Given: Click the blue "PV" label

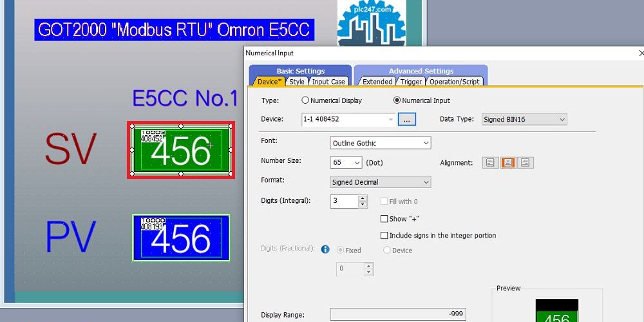Looking at the screenshot, I should (x=71, y=237).
